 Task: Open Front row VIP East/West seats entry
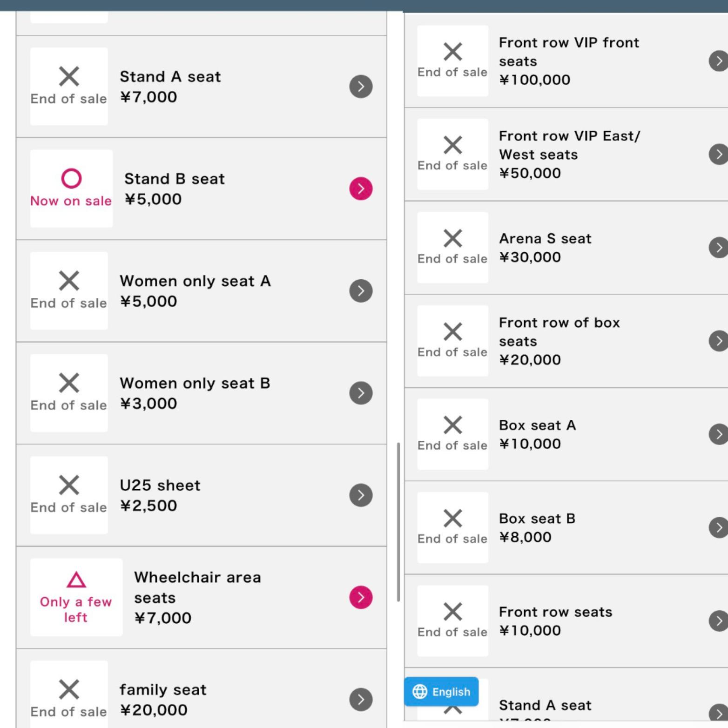(569, 154)
